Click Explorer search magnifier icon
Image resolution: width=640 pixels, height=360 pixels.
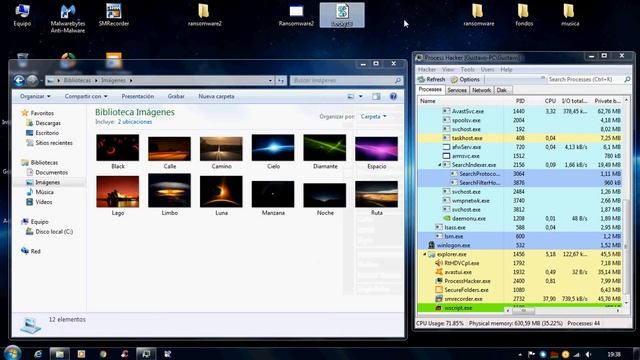pos(398,80)
